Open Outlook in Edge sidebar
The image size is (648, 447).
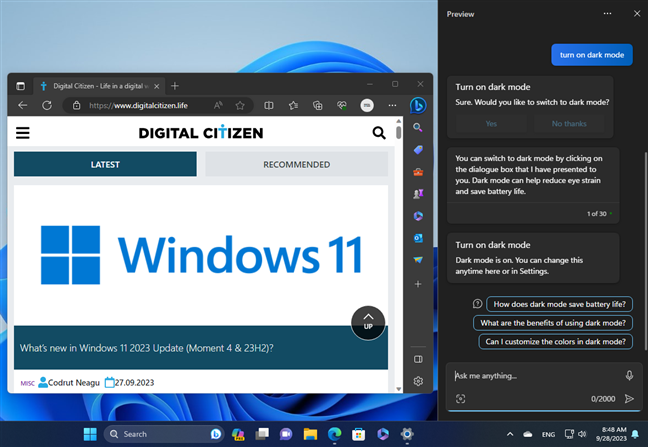pyautogui.click(x=418, y=238)
